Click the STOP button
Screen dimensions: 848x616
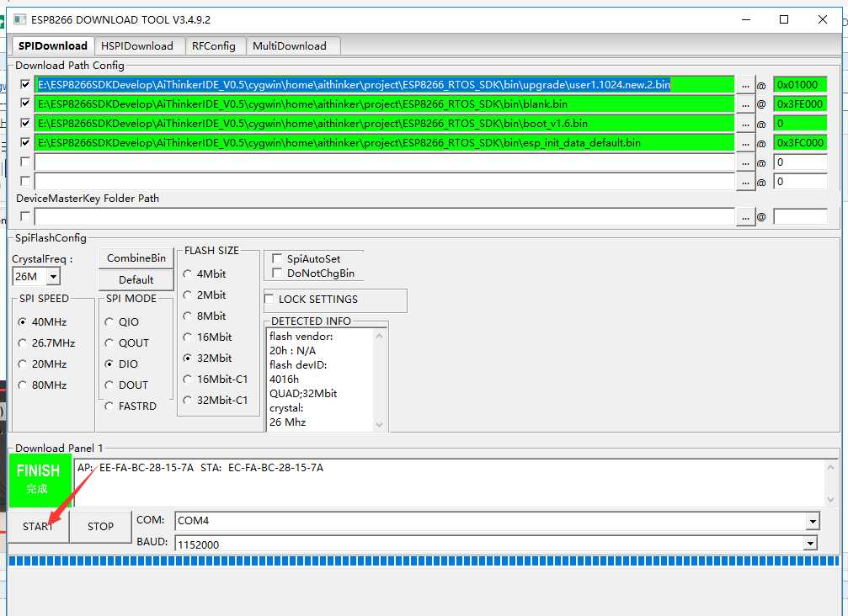(100, 527)
